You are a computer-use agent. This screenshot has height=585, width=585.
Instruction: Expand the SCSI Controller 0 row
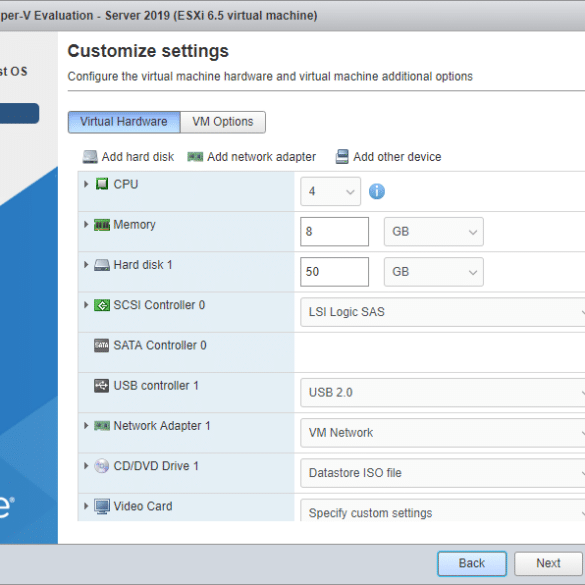[x=86, y=305]
